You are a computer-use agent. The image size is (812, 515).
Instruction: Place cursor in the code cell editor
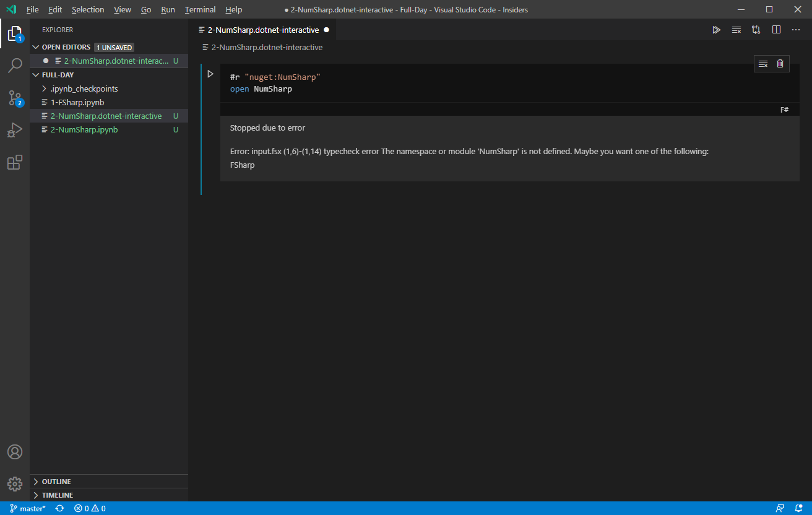click(509, 83)
